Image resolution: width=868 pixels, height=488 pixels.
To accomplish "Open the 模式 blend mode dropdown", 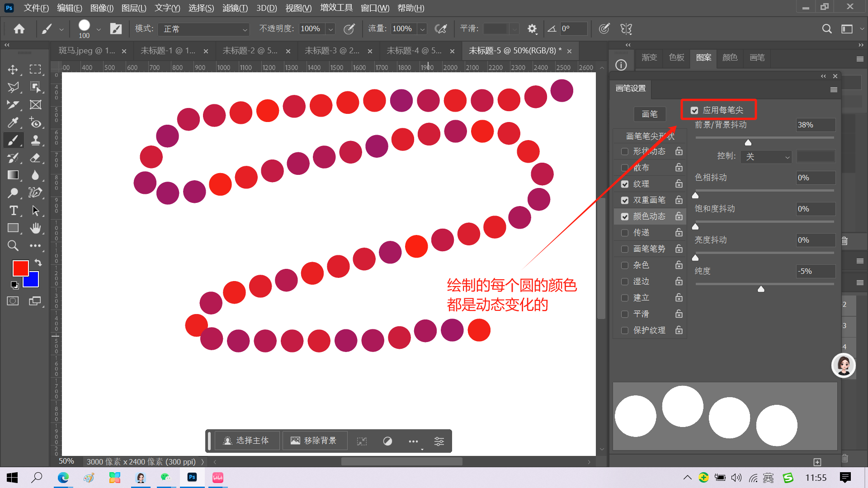I will [x=203, y=29].
